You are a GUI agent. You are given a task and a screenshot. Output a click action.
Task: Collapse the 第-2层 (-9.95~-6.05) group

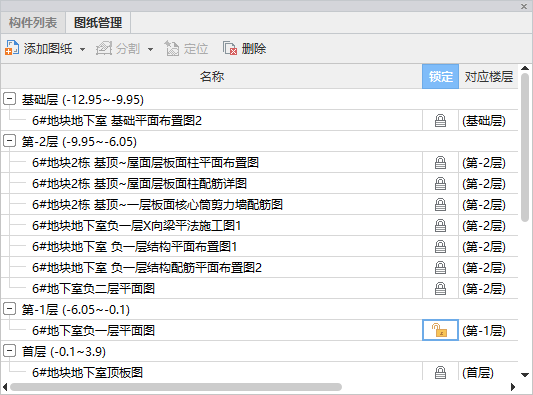[10, 141]
